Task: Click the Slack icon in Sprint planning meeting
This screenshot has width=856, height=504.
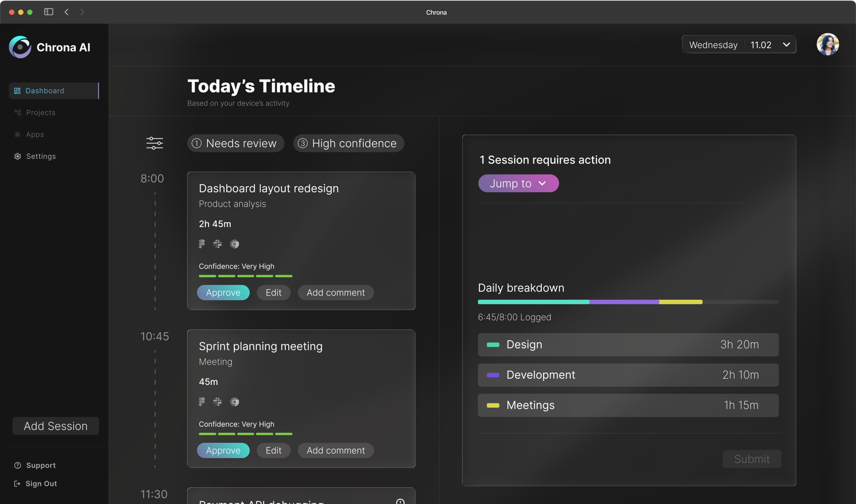Action: coord(218,402)
